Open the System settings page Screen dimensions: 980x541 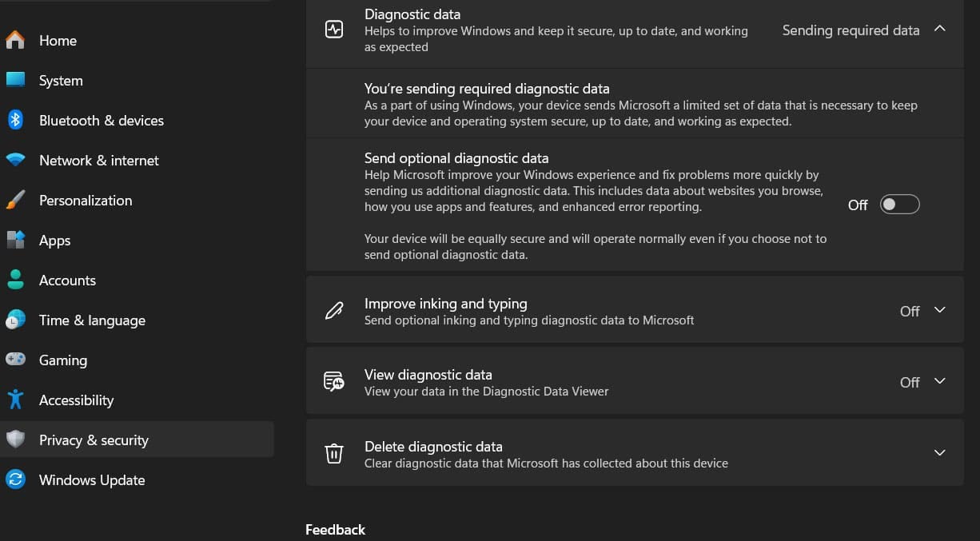pos(61,81)
